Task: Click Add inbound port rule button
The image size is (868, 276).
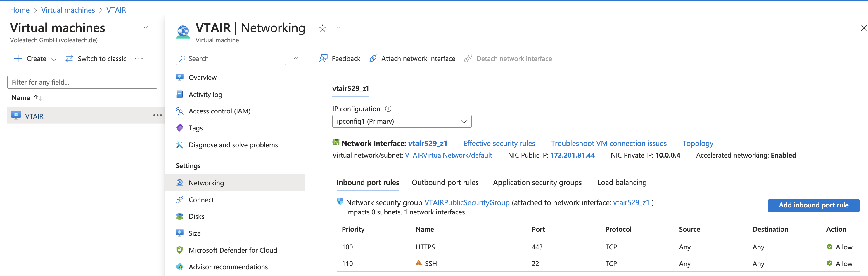Action: pyautogui.click(x=813, y=205)
